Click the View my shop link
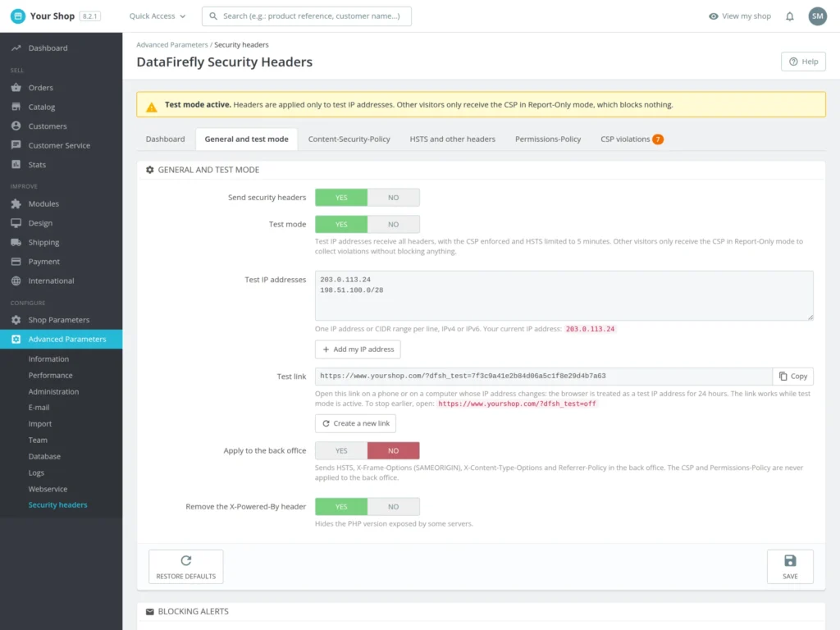Image resolution: width=840 pixels, height=630 pixels. (740, 16)
